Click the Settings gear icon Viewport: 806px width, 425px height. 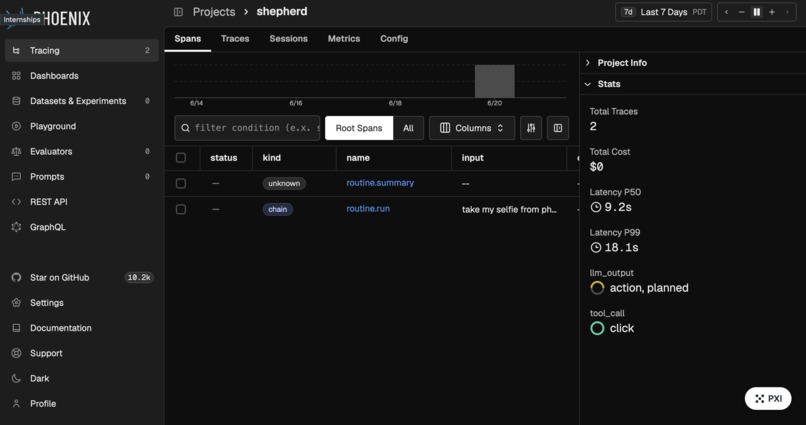pos(16,303)
